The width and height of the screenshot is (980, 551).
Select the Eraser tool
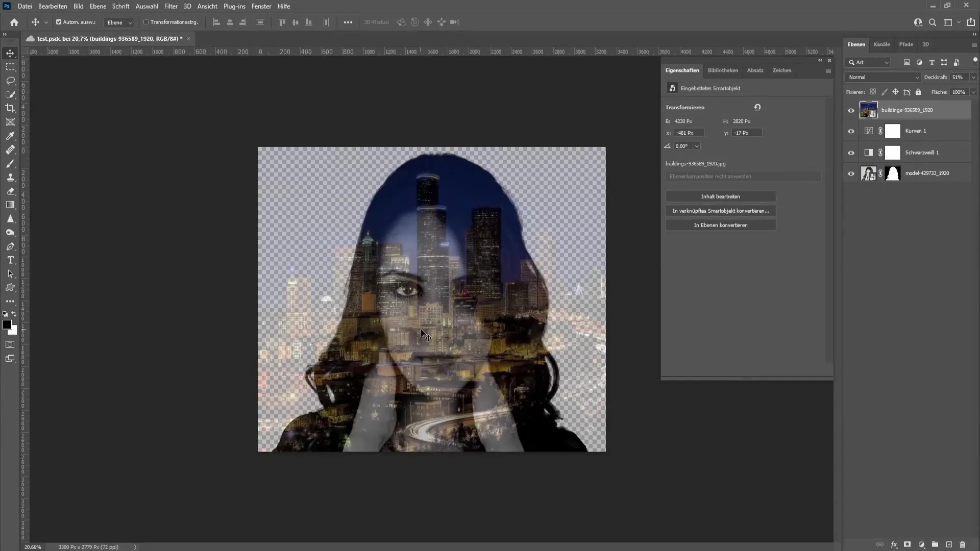coord(10,191)
